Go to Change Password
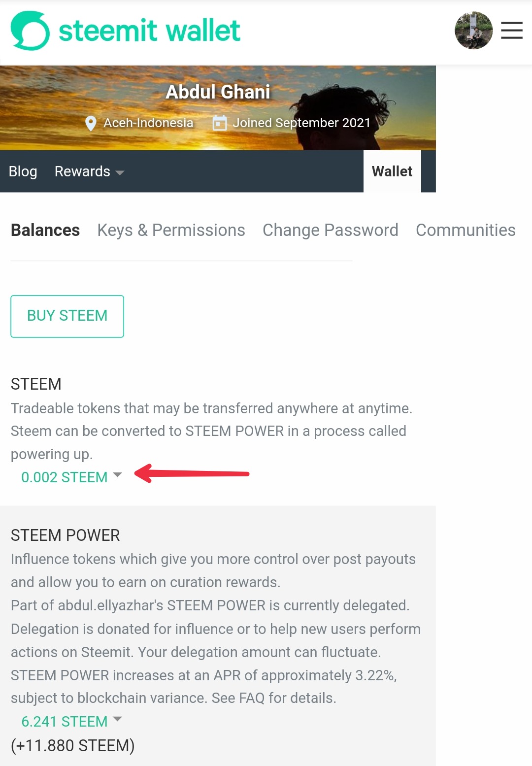 click(330, 230)
